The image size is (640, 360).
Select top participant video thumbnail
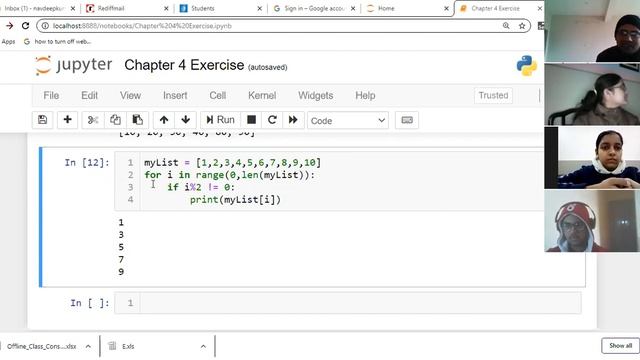pos(592,31)
